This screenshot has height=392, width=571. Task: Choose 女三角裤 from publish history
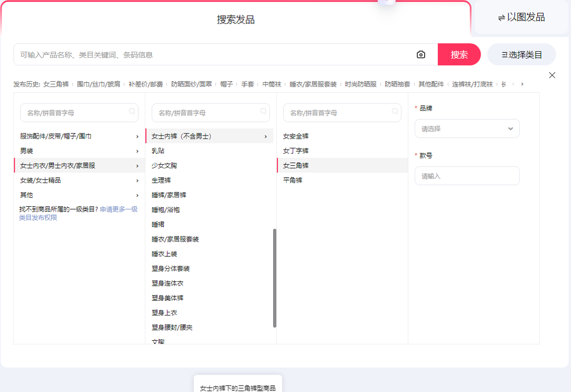[x=56, y=84]
